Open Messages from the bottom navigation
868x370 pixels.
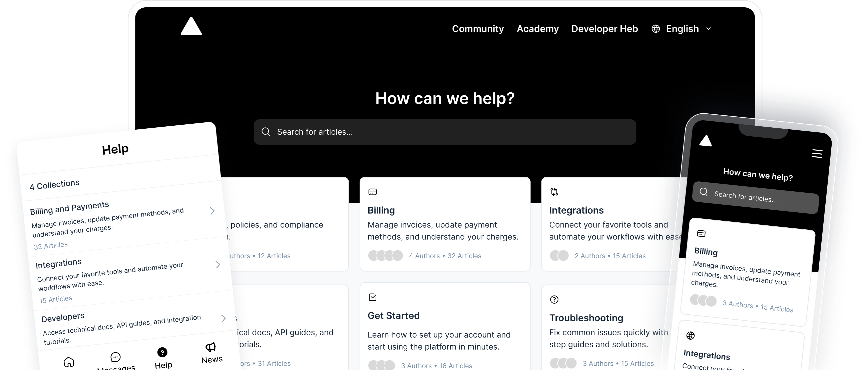[x=115, y=357]
